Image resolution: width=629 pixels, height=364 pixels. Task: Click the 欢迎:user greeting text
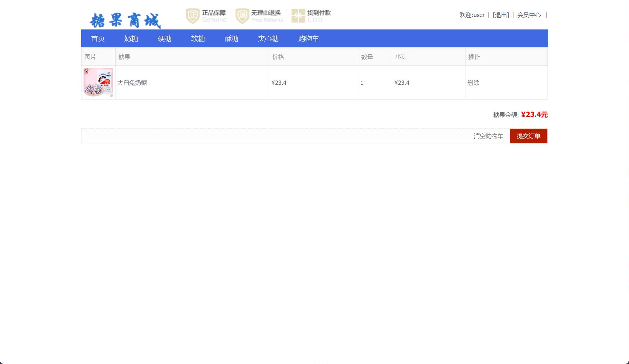[x=472, y=15]
